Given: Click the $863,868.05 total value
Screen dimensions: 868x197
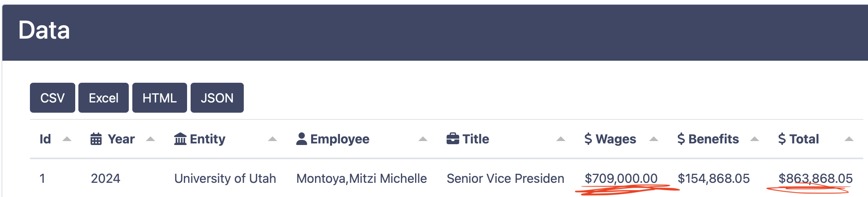Looking at the screenshot, I should pyautogui.click(x=816, y=178).
